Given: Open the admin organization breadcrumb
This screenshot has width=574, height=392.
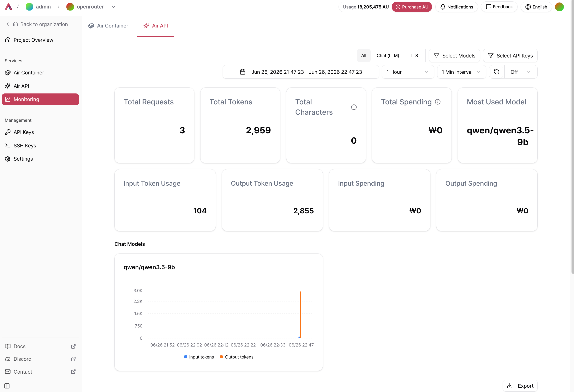Looking at the screenshot, I should 38,7.
